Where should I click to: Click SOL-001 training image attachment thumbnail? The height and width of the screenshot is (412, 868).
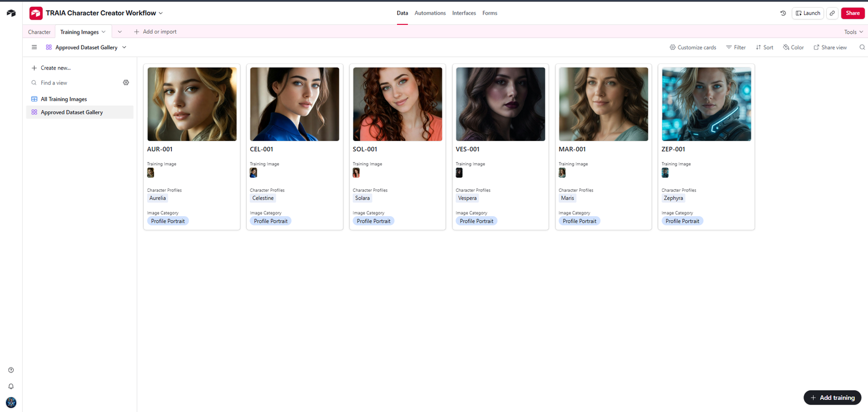coord(356,173)
